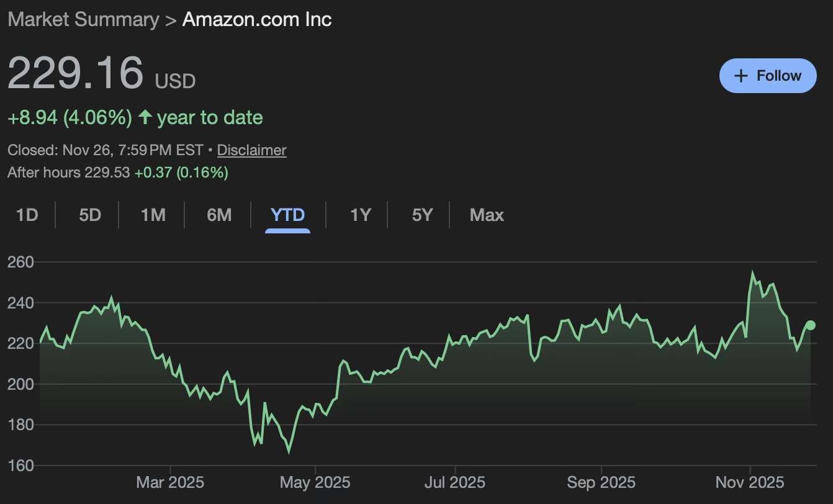
Task: Open the Disclaimer link
Action: click(x=251, y=150)
